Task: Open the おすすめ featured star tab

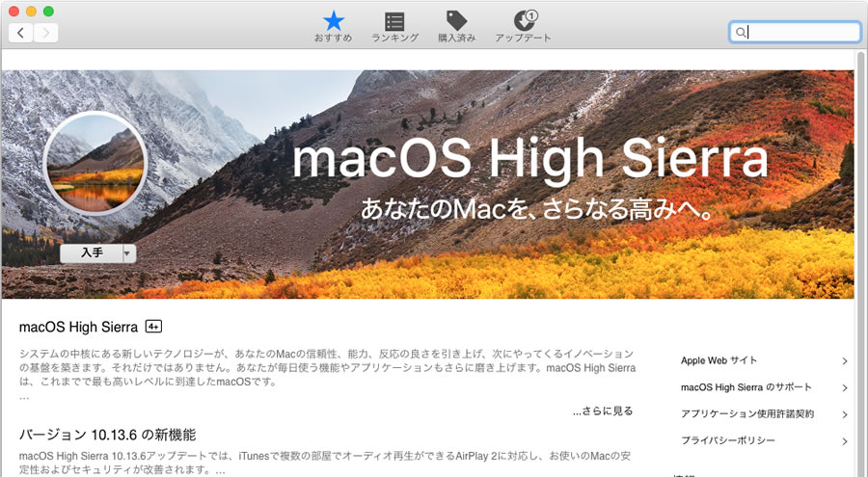Action: pyautogui.click(x=334, y=27)
